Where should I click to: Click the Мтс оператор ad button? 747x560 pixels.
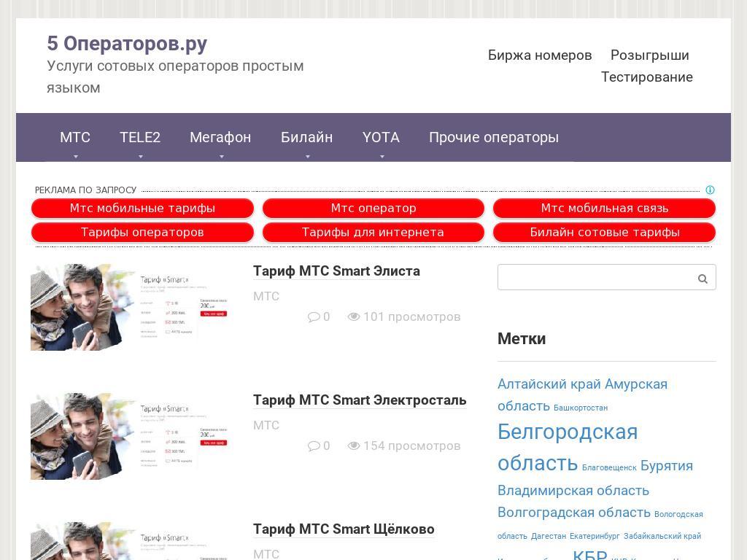click(373, 208)
